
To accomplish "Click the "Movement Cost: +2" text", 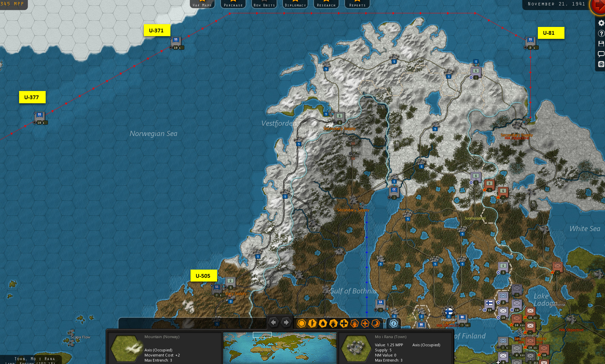I will (x=162, y=355).
